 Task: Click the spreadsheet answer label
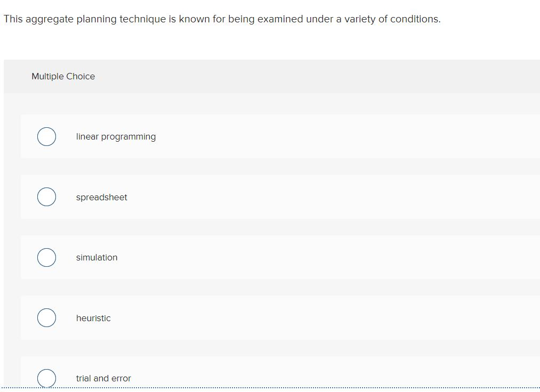101,197
